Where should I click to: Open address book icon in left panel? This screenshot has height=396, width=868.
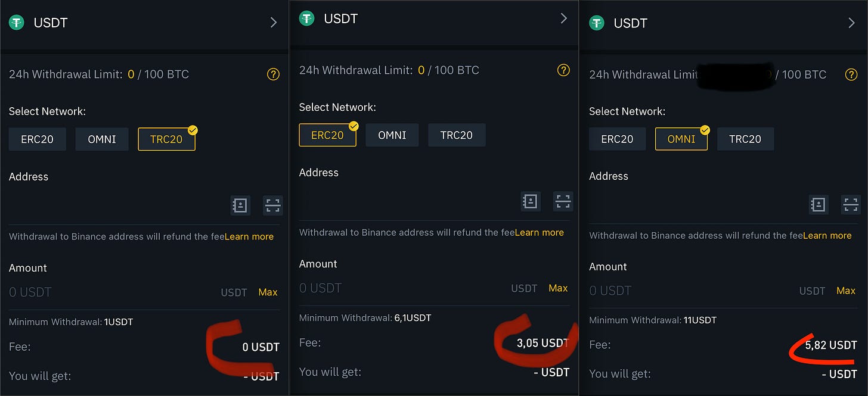[x=240, y=205]
